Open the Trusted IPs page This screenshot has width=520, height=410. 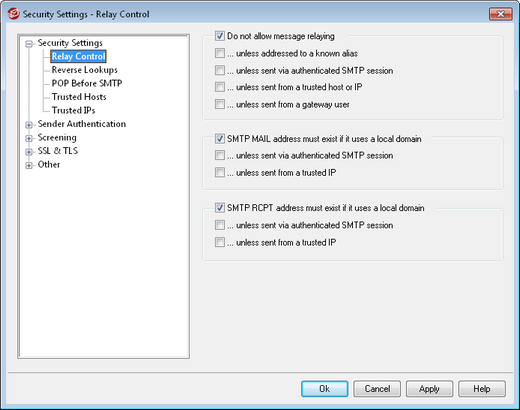[x=73, y=110]
